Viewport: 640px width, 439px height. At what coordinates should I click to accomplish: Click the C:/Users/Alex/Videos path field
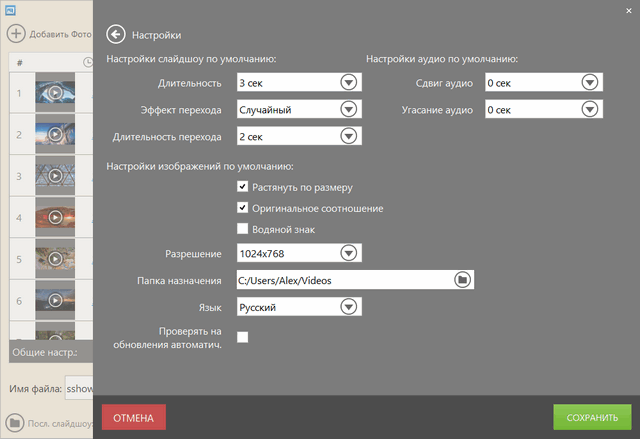(x=355, y=280)
